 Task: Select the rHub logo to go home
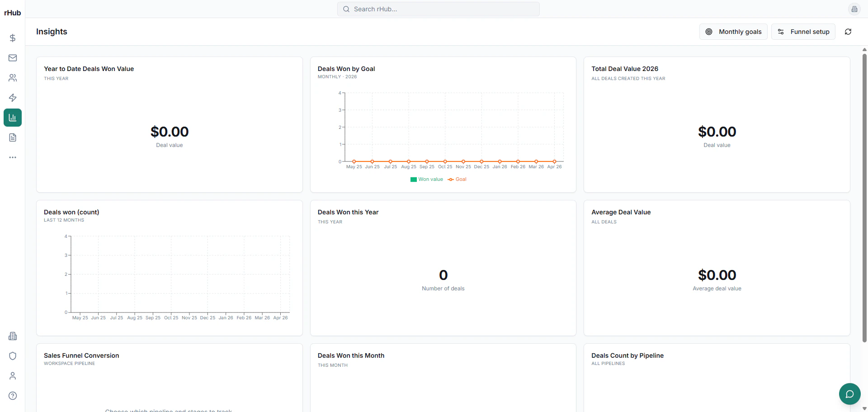click(12, 12)
